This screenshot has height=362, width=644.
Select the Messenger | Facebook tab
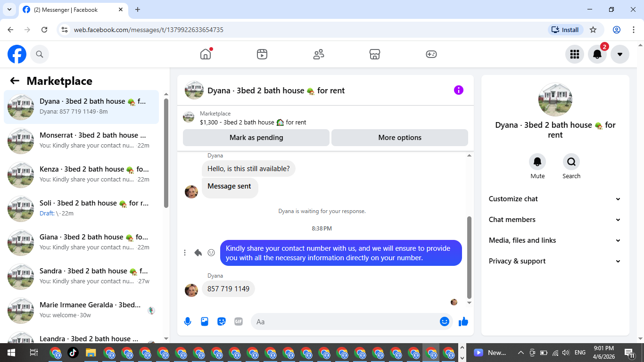[73, 9]
